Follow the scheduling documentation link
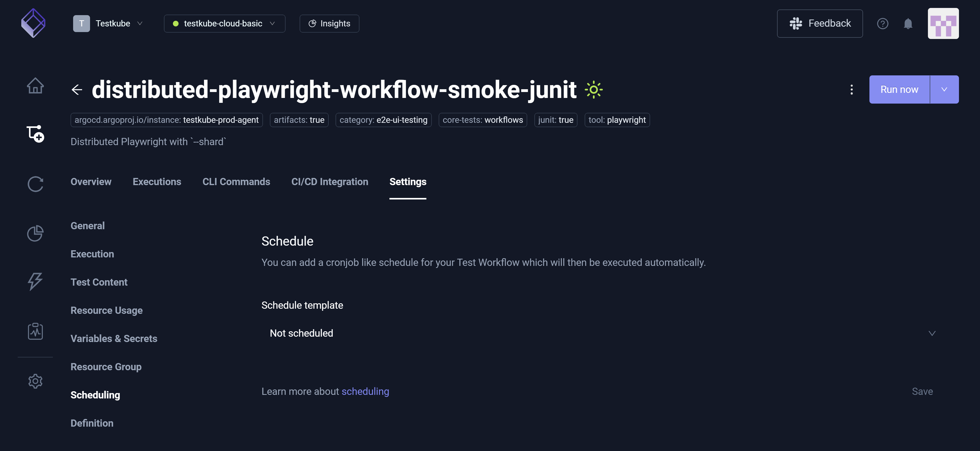The height and width of the screenshot is (451, 980). point(365,391)
